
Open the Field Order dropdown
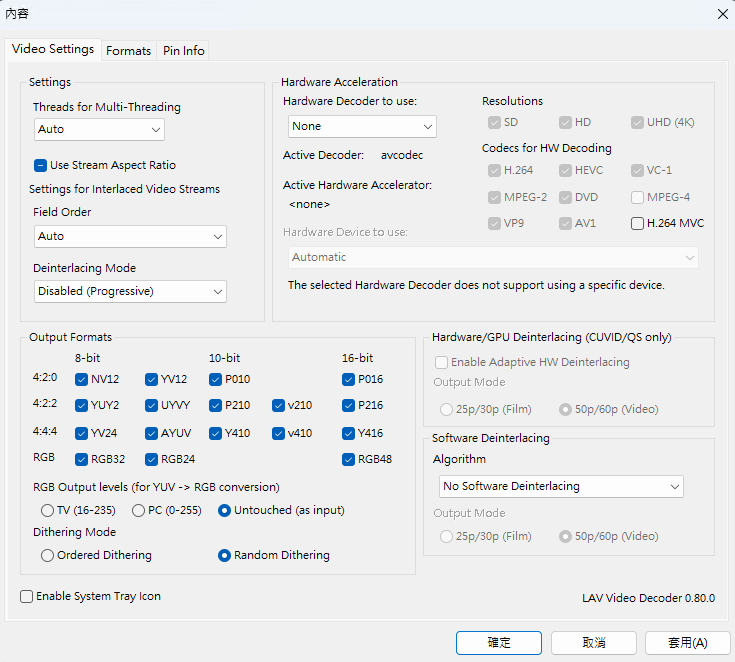(x=129, y=236)
